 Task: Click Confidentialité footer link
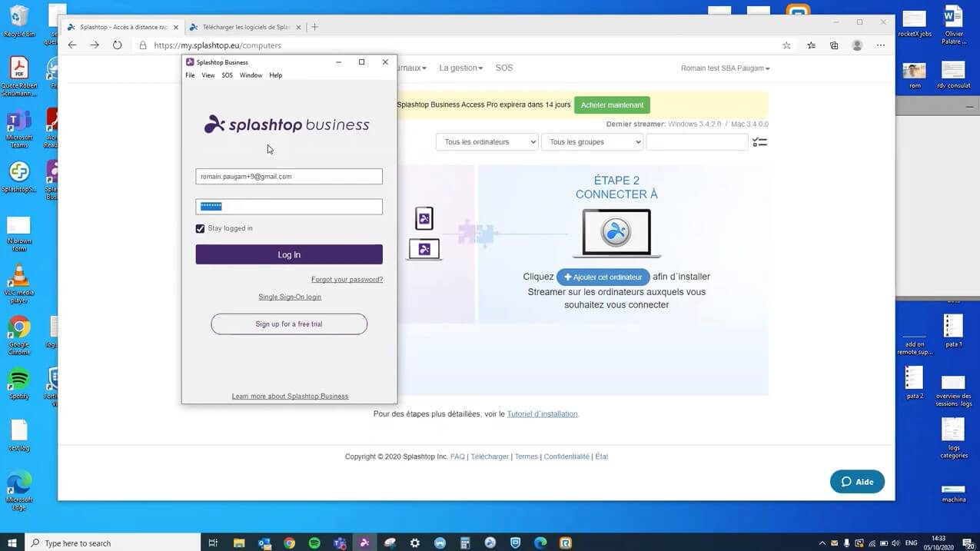point(566,456)
